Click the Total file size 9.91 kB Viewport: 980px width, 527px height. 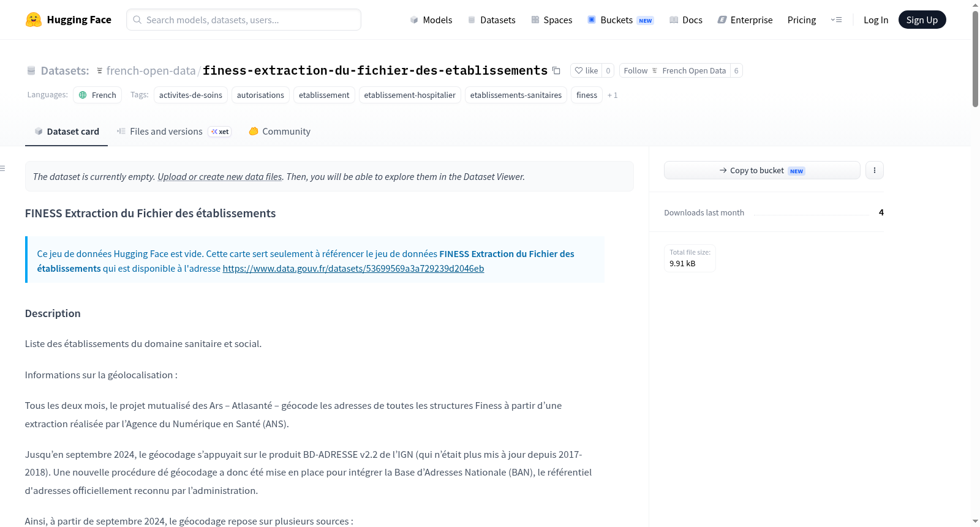690,258
